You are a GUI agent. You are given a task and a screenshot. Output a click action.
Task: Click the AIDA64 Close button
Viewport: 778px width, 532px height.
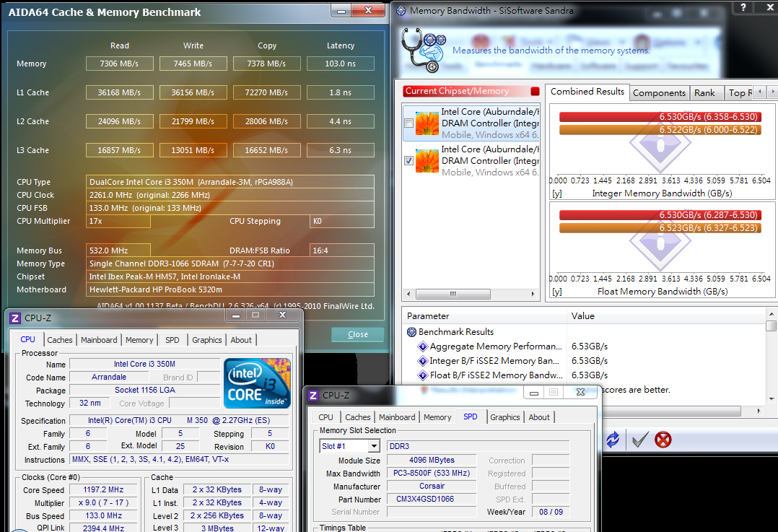(358, 334)
